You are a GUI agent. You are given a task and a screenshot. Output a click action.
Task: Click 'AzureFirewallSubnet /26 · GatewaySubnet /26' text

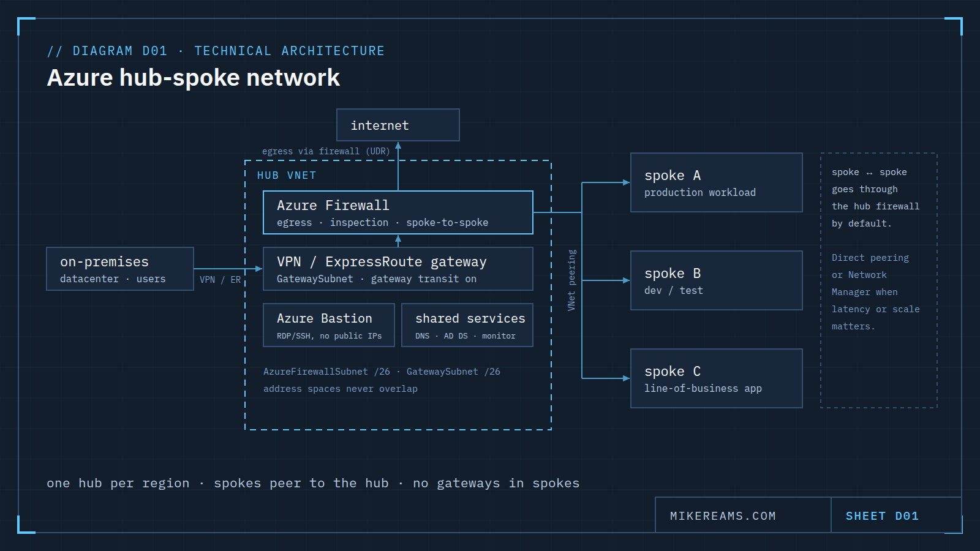pos(382,372)
